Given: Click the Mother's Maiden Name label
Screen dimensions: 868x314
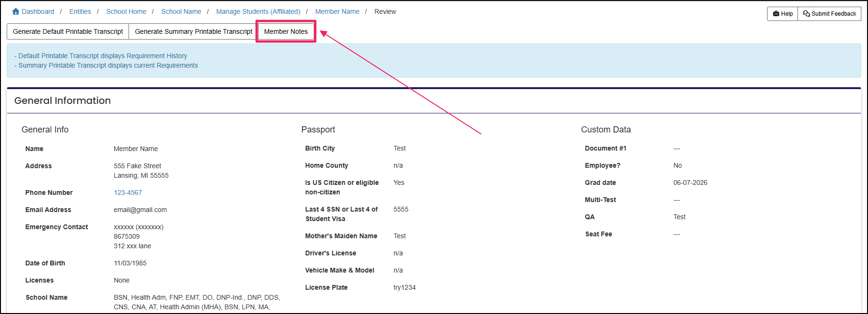Looking at the screenshot, I should (x=341, y=236).
